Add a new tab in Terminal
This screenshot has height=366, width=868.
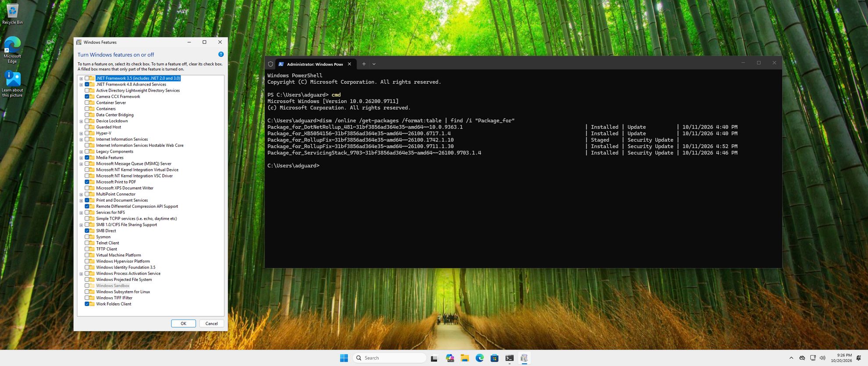[x=364, y=64]
